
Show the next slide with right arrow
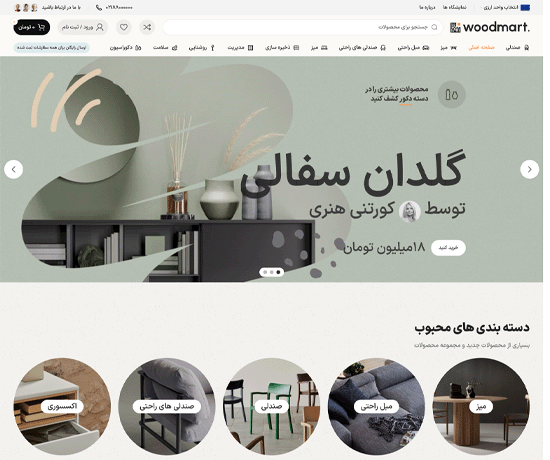[x=529, y=169]
